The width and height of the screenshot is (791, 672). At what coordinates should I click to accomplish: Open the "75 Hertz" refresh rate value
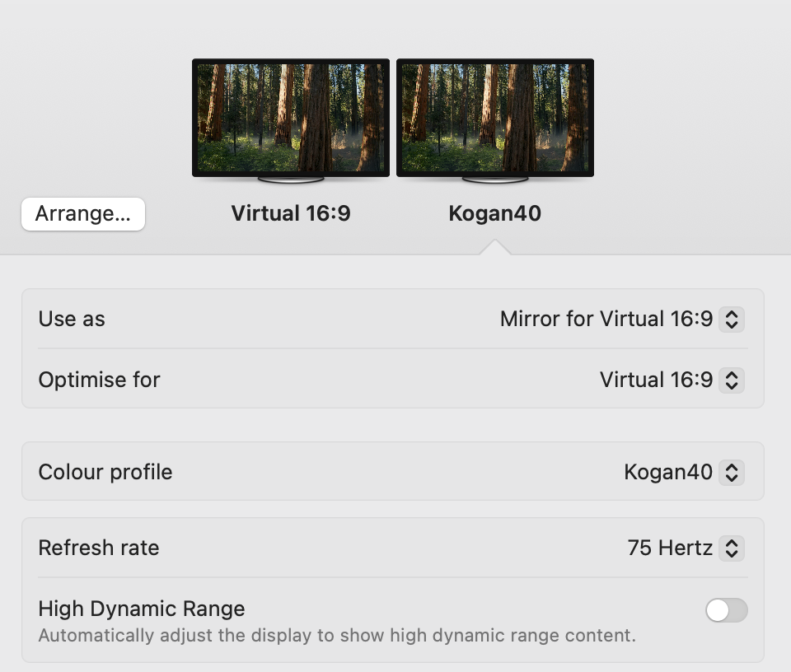(x=670, y=548)
